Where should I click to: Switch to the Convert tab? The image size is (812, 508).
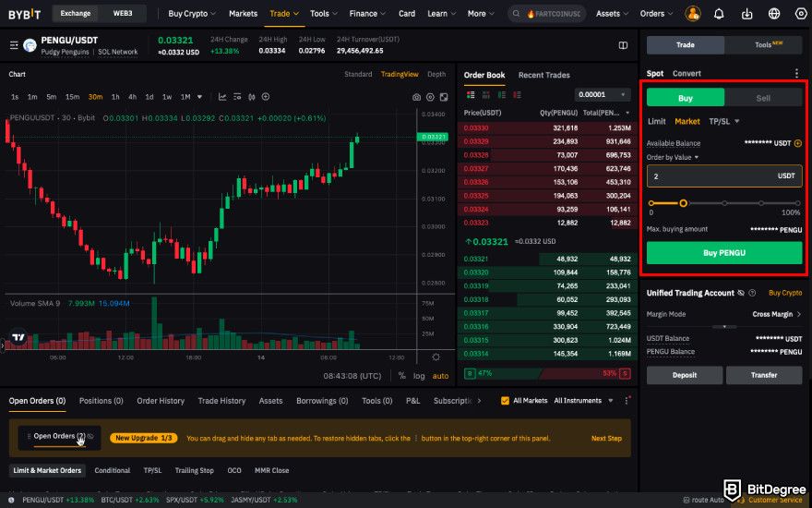coord(687,74)
